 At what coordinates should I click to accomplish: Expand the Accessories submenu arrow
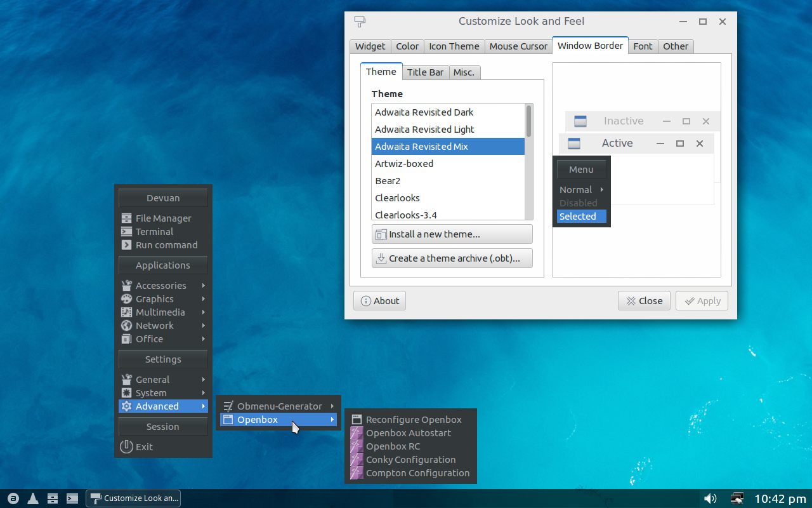click(x=204, y=286)
